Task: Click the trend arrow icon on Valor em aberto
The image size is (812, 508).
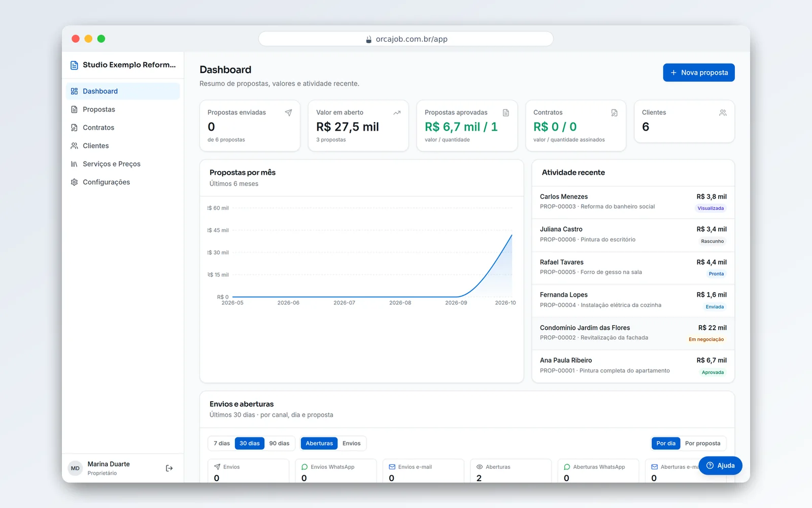Action: (x=397, y=113)
